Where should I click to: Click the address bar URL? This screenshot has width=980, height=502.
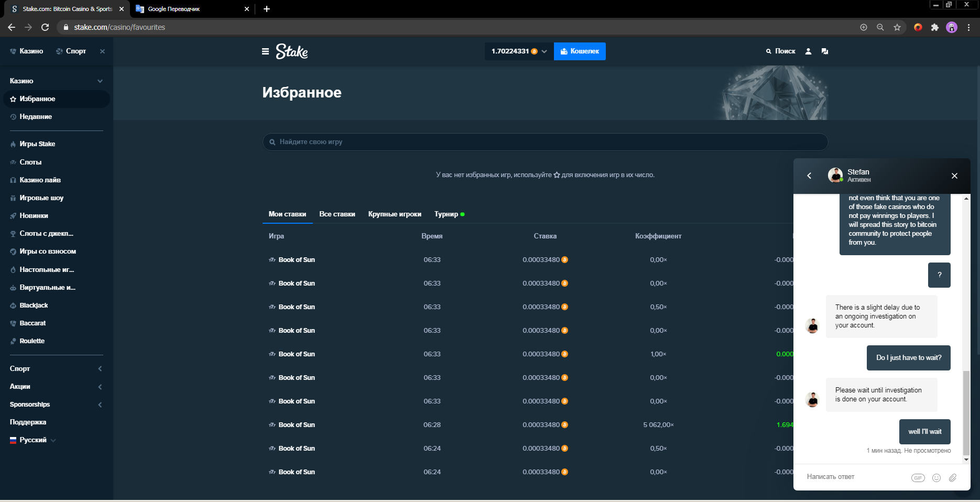coord(119,27)
